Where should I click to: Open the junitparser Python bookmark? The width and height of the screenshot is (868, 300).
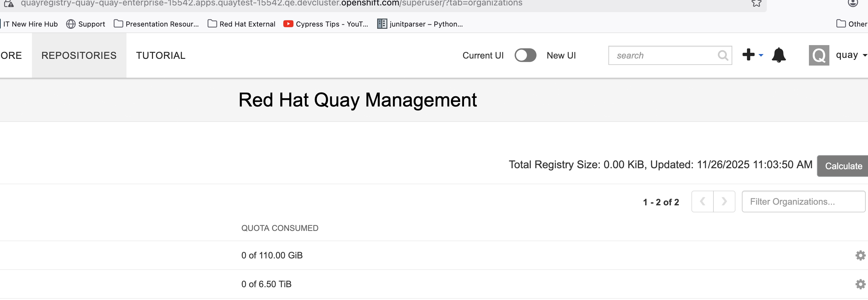[x=420, y=24]
